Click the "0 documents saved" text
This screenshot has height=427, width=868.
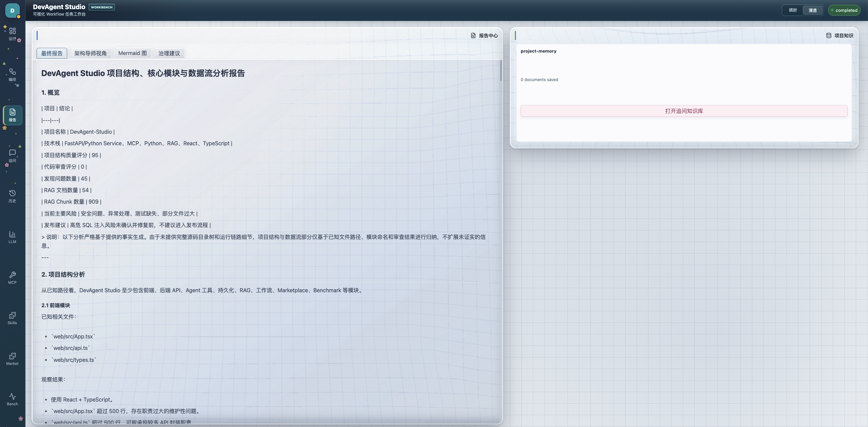(539, 80)
